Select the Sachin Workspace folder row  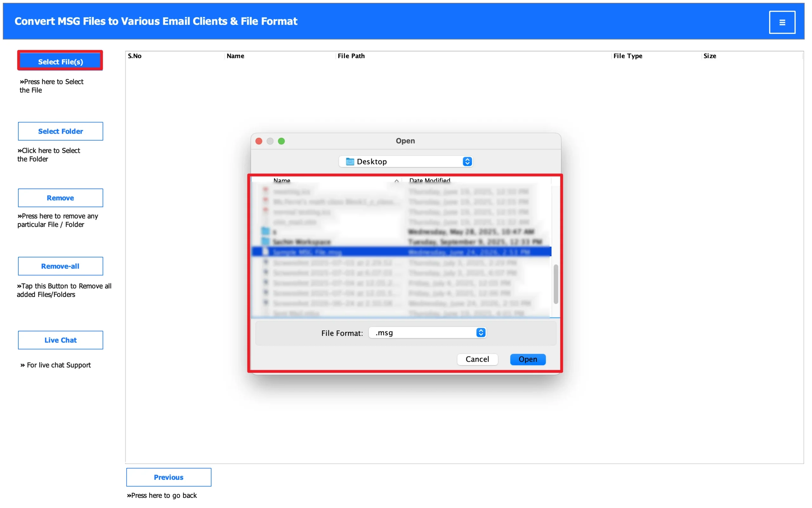pos(401,242)
